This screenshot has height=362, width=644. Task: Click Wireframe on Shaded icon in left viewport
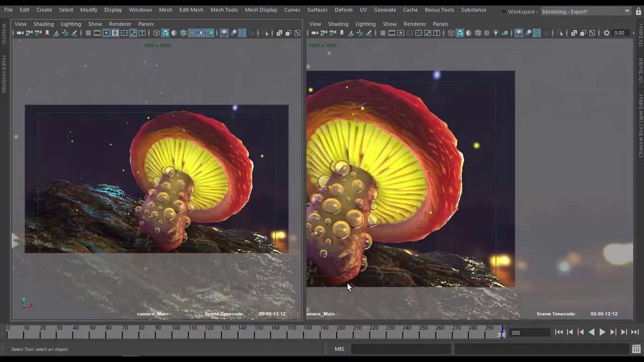pos(183,33)
